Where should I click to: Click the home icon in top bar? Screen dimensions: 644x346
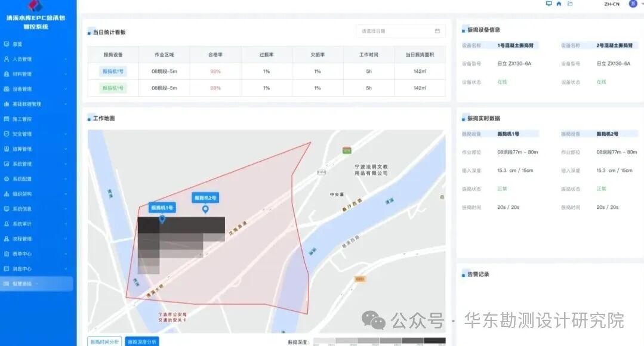click(x=559, y=4)
